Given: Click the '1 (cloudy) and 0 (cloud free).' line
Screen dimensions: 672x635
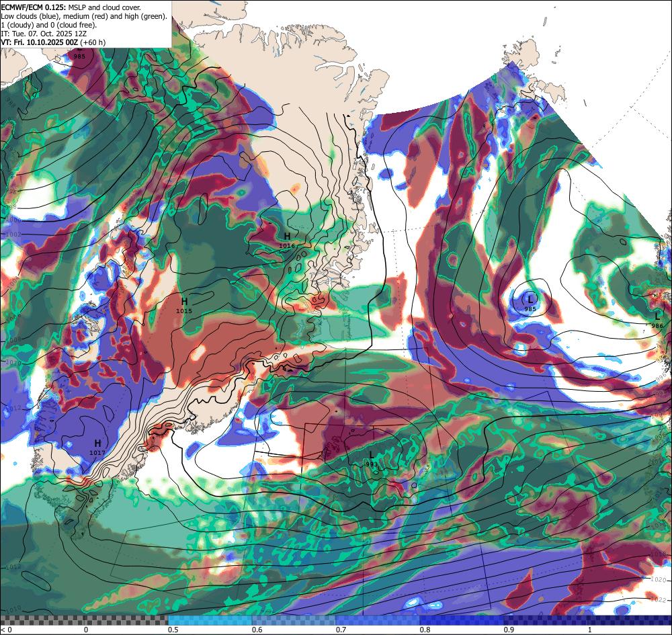Looking at the screenshot, I should tap(49, 25).
